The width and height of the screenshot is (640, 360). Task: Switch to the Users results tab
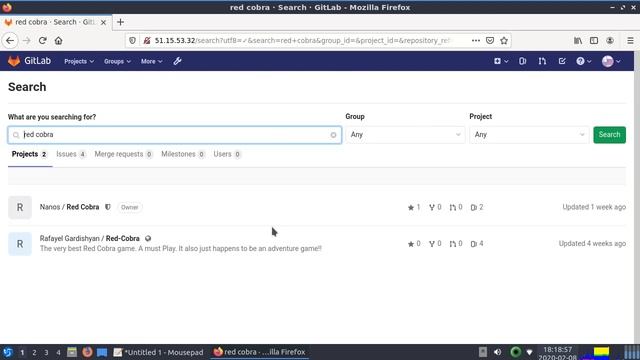tap(227, 154)
